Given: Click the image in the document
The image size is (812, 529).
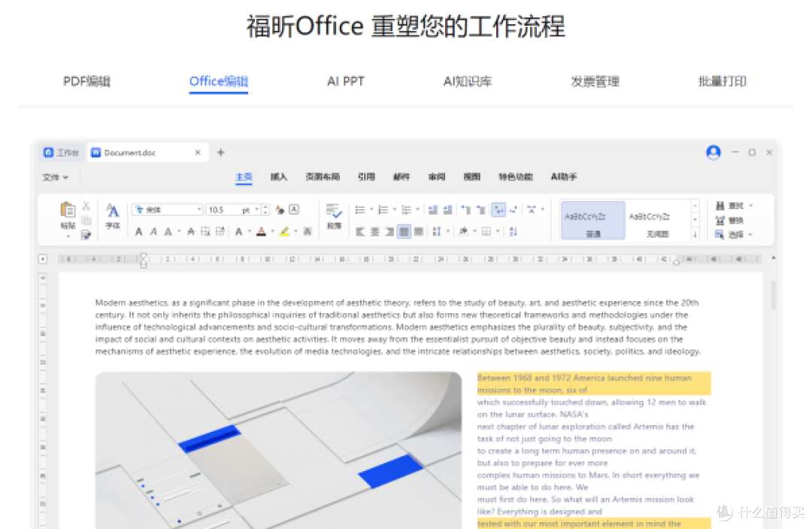Looking at the screenshot, I should (279, 450).
